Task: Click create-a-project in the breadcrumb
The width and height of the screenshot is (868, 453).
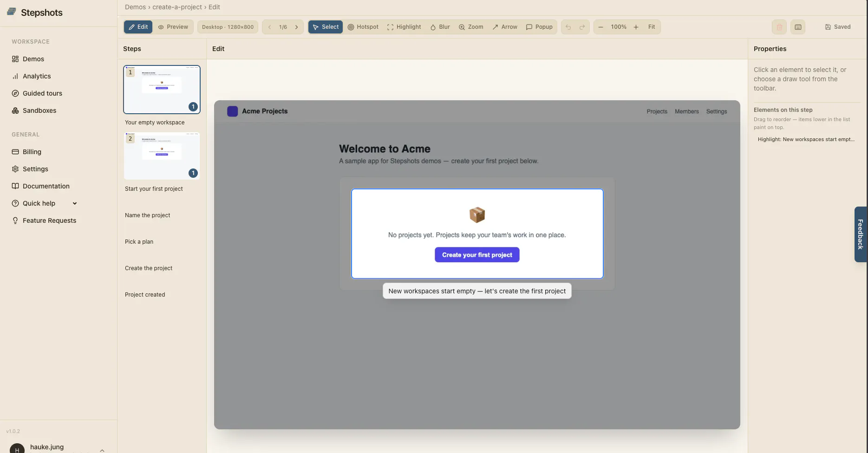Action: [177, 7]
